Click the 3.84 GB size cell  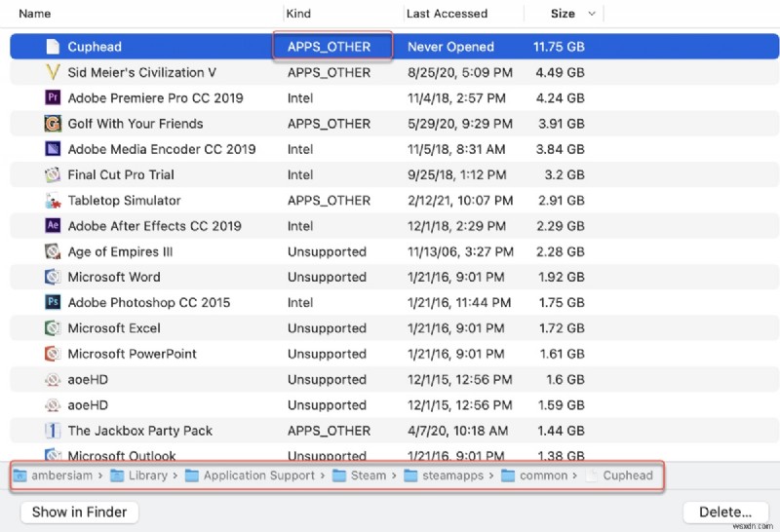[560, 149]
